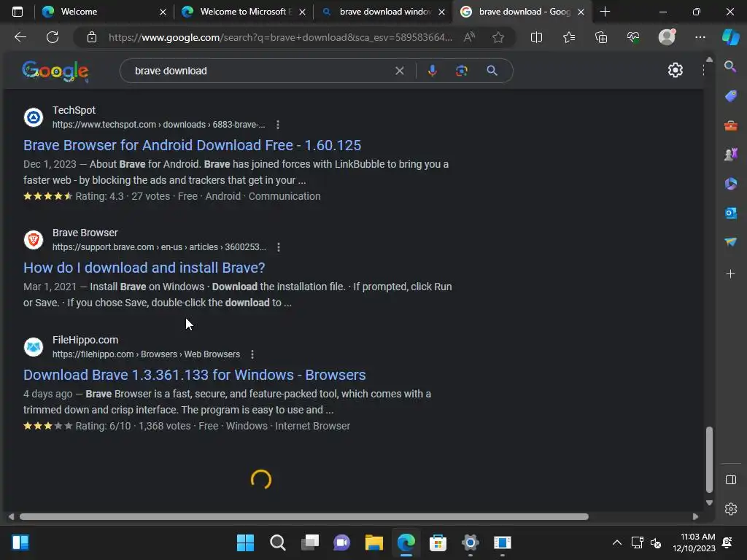Screen dimensions: 747x560
Task: Open sidebar Tools briefcase
Action: click(x=730, y=125)
